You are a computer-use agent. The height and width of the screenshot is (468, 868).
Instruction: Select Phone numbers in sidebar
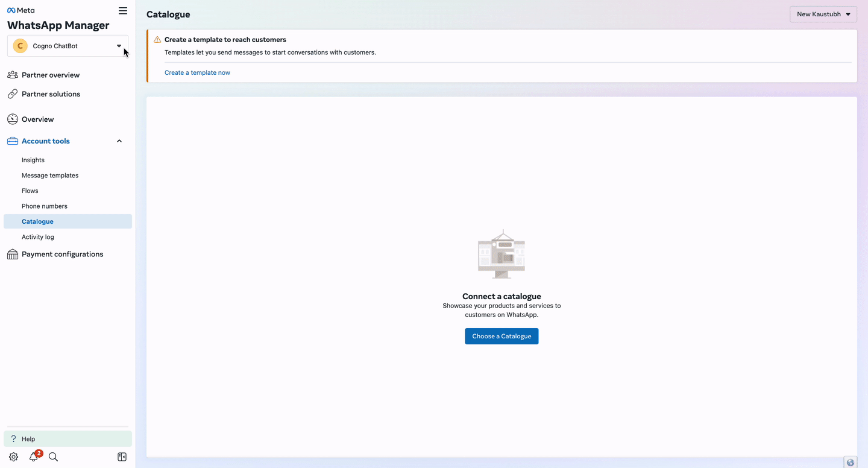45,206
